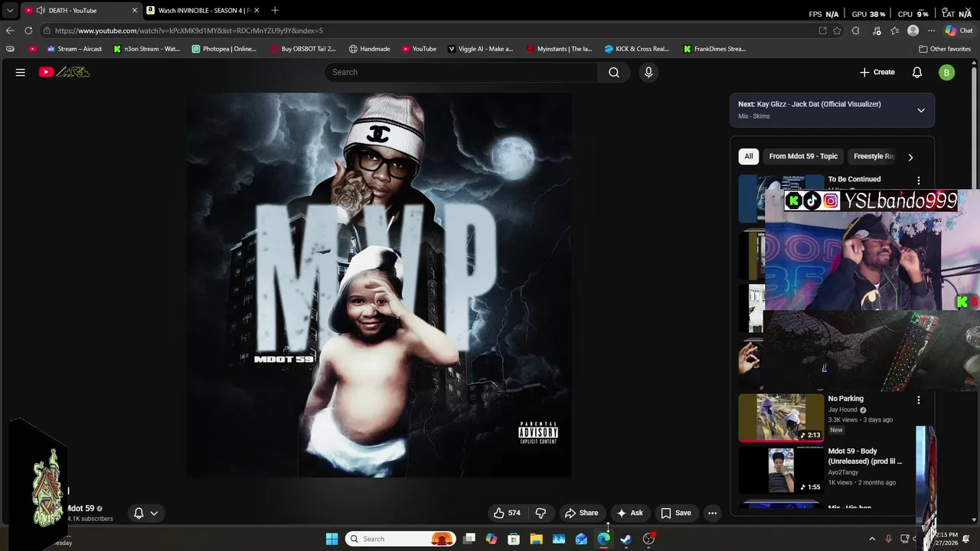980x551 pixels.
Task: Open browser extensions puzzle icon
Action: click(856, 31)
